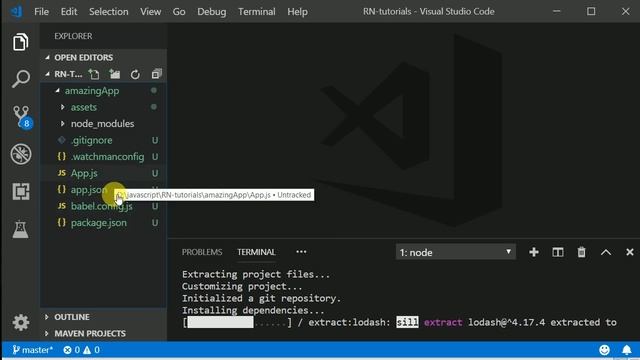Refresh the Explorer file tree
This screenshot has width=640, height=360.
point(135,74)
